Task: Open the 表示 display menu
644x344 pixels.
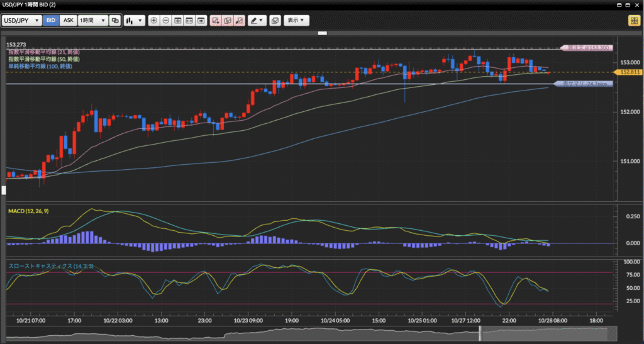Action: tap(296, 20)
